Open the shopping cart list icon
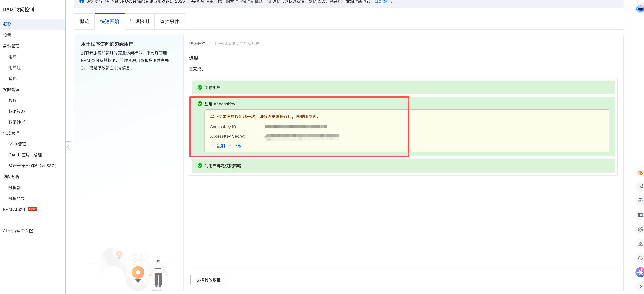Screen dimensions: 644x294 pyautogui.click(x=640, y=186)
